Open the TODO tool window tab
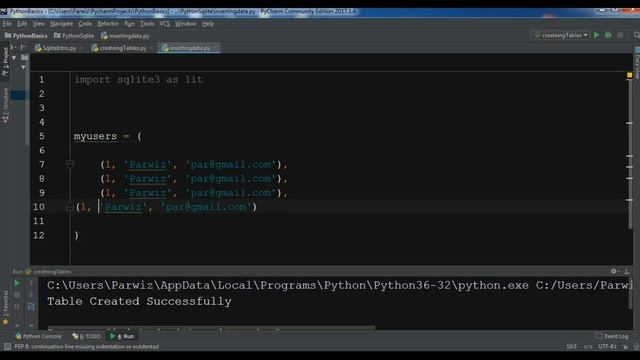 (x=86, y=336)
